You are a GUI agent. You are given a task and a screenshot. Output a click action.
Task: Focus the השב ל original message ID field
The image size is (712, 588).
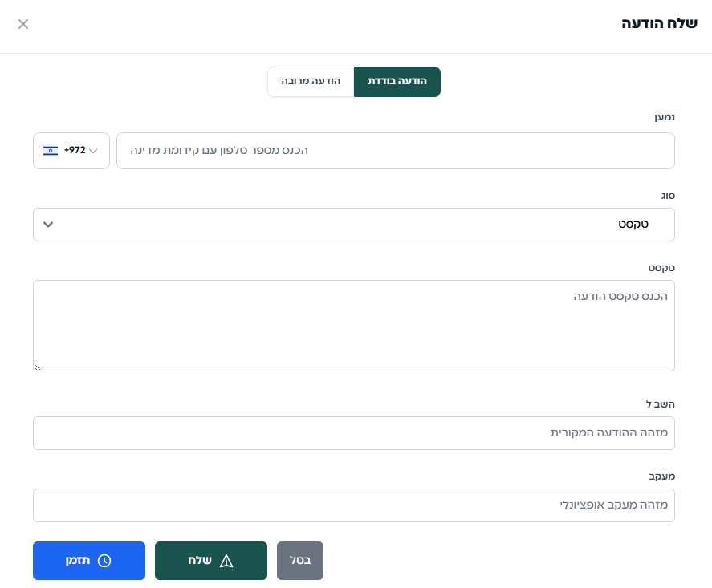(353, 433)
